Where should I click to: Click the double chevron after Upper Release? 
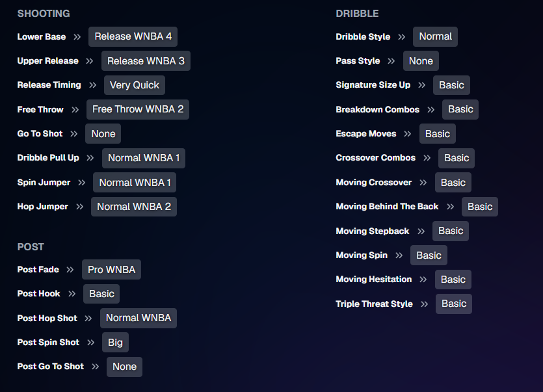pos(90,61)
